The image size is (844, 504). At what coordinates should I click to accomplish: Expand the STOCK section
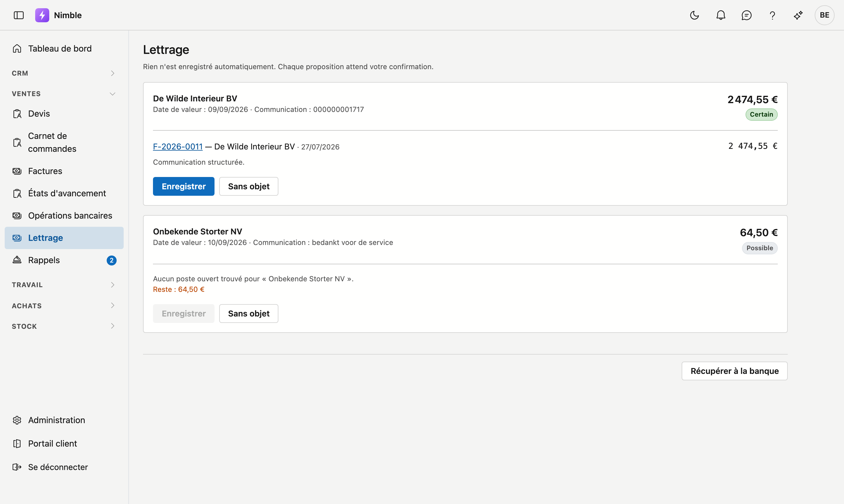point(64,326)
